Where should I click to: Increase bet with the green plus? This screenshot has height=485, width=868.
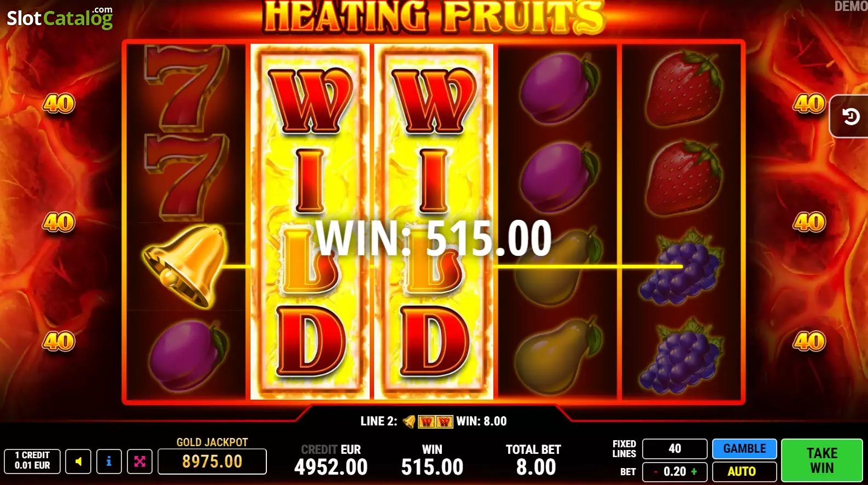[x=694, y=471]
